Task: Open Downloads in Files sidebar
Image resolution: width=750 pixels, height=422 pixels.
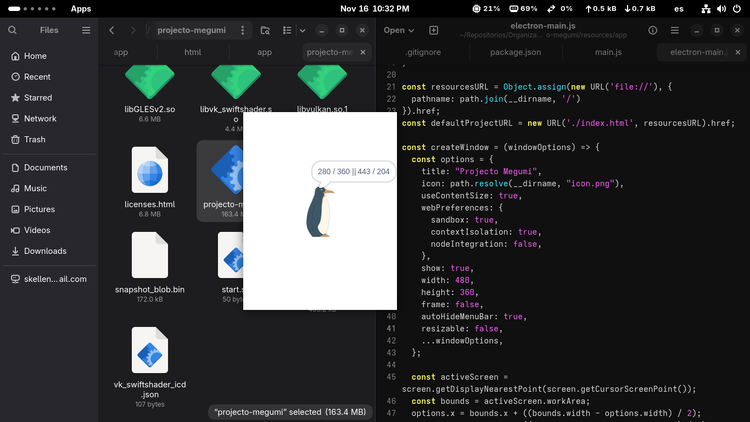Action: pyautogui.click(x=49, y=251)
